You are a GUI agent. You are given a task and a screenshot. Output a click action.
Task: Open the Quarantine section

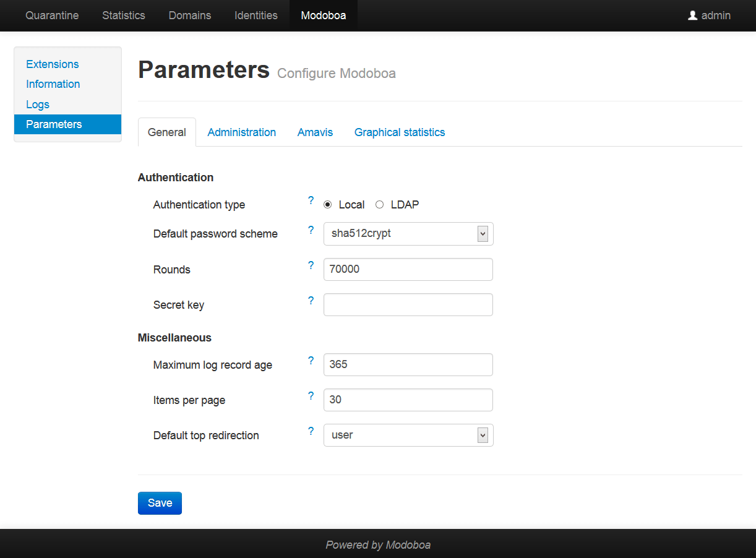(x=52, y=15)
